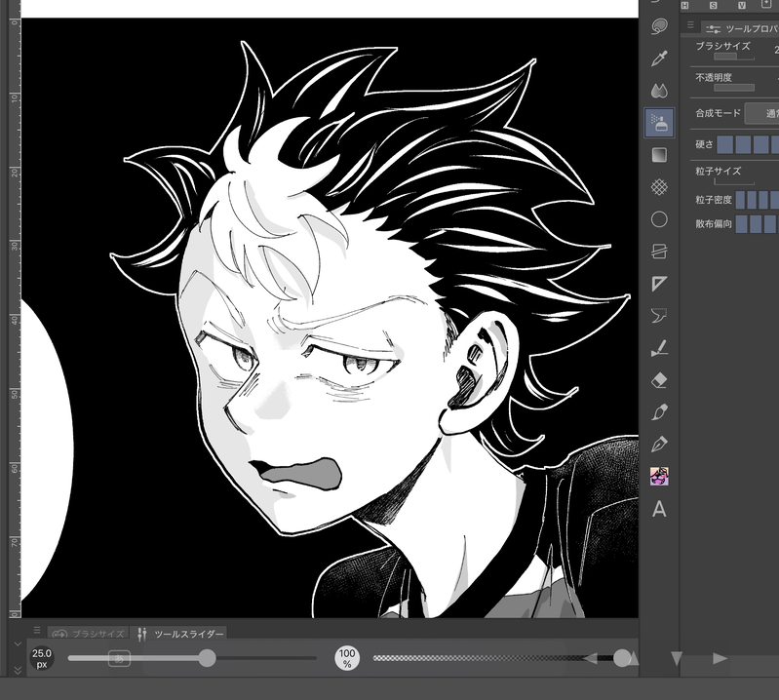Select the crosshatch Decoration tool
The image size is (779, 700).
(659, 187)
